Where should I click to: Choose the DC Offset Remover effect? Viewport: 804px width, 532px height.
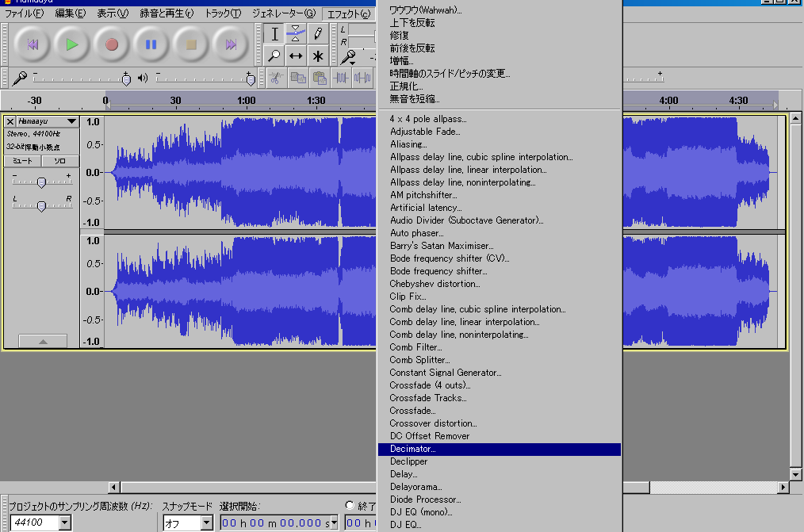coord(500,436)
